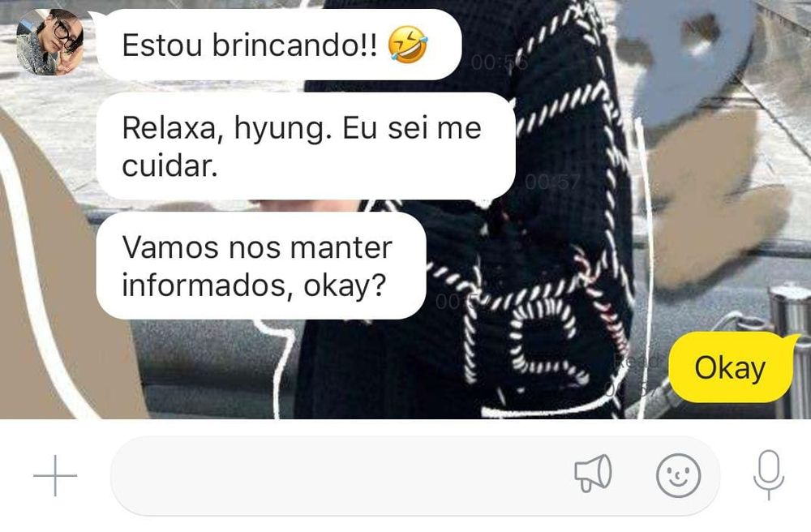Select the yellow "Okay" sent message
Viewport: 811px width, 532px height.
tap(731, 367)
